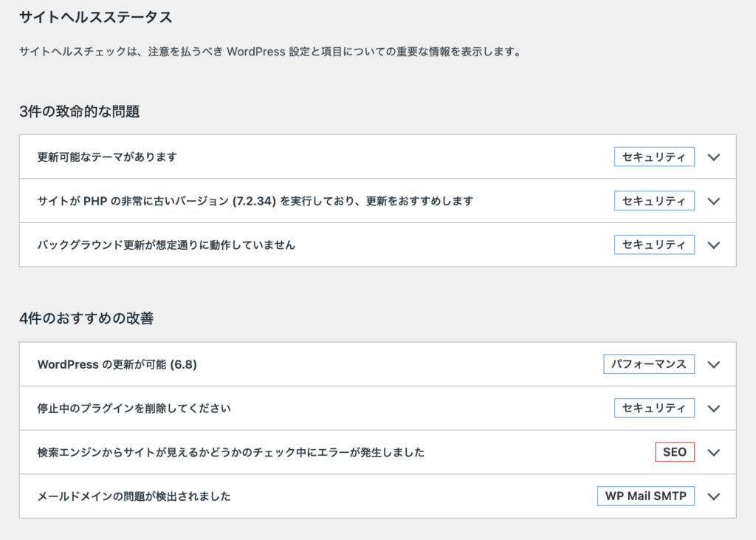Screen dimensions: 756x540
Task: Click セキュリティ badge on theme update row
Action: [x=654, y=157]
